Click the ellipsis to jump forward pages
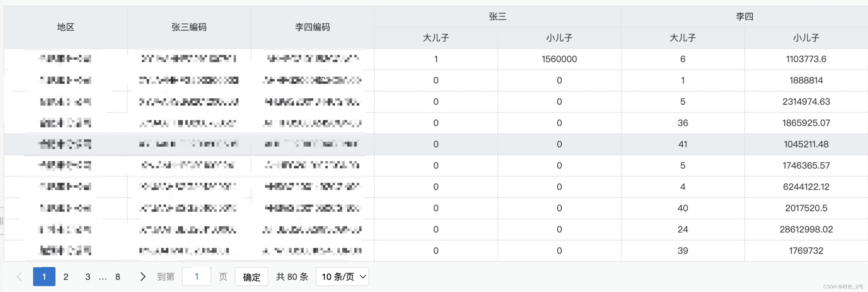Image resolution: width=868 pixels, height=292 pixels. (103, 277)
